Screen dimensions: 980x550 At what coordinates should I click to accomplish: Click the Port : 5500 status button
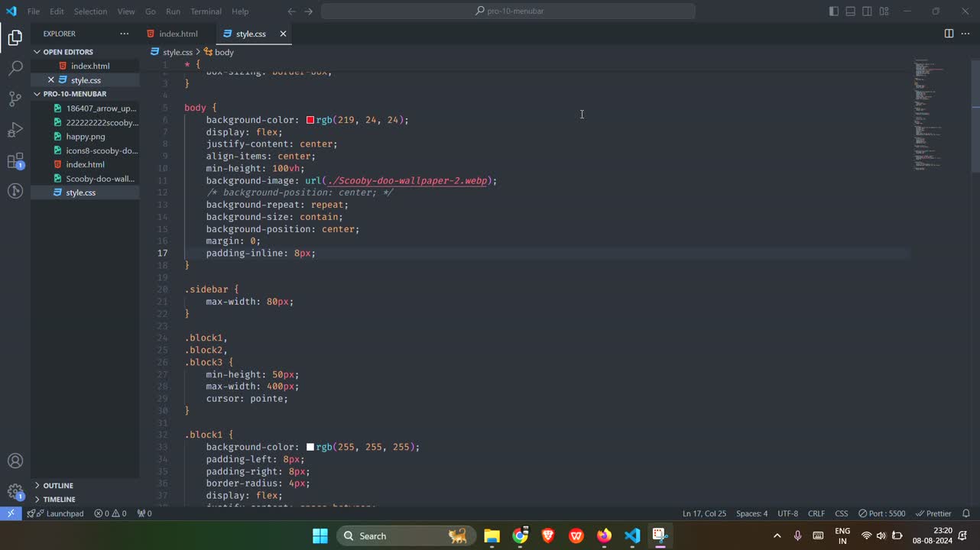coord(881,513)
